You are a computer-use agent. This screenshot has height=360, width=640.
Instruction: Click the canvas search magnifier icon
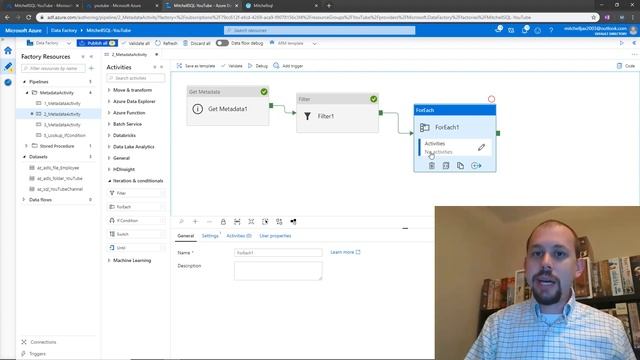pos(181,222)
